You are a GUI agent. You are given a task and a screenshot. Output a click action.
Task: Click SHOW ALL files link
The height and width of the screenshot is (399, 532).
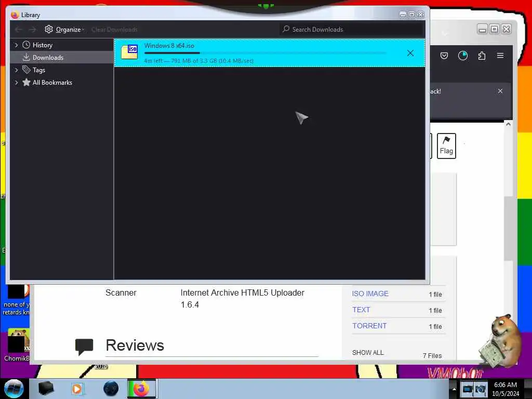tap(368, 353)
